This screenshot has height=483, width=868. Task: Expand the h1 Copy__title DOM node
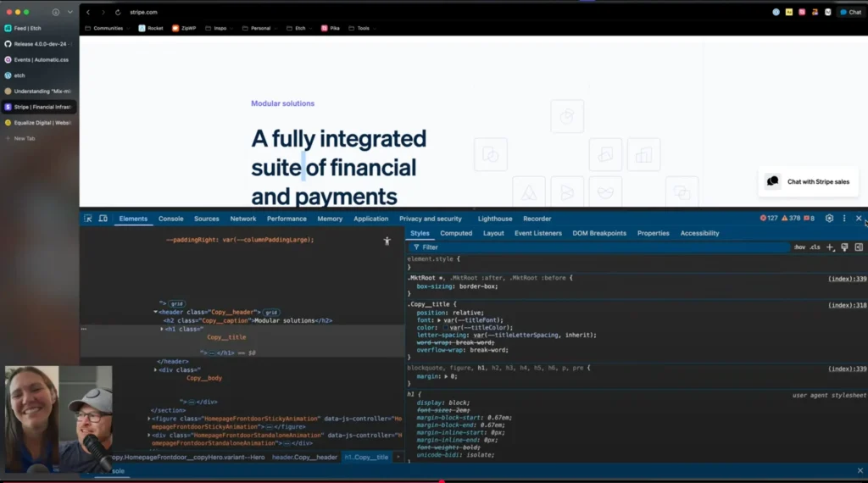point(162,329)
